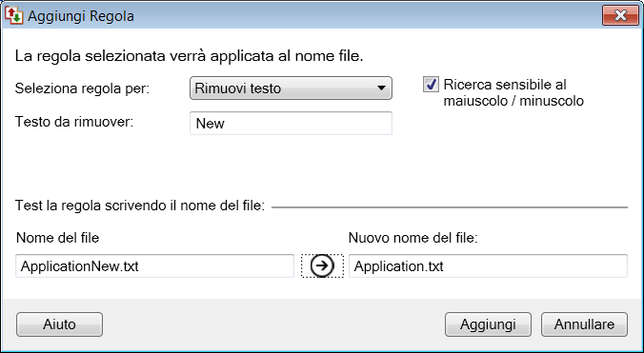
Task: Focus the 'Nome del file' field with ApplicationNew.txt
Action: point(155,266)
